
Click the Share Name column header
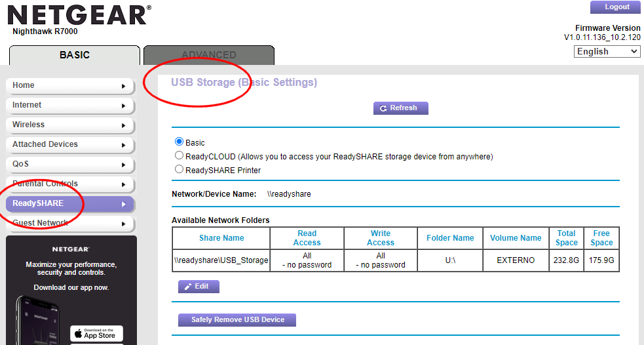(221, 238)
